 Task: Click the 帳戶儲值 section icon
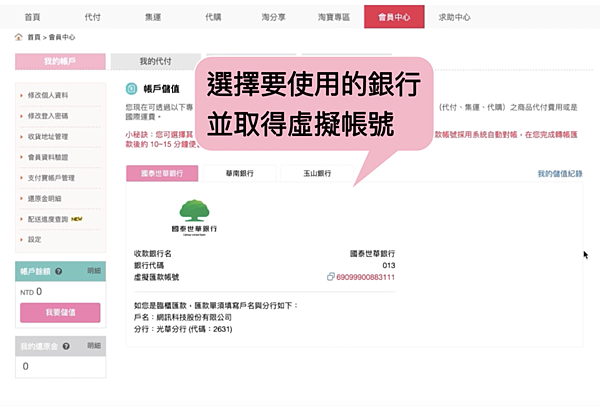click(x=131, y=89)
